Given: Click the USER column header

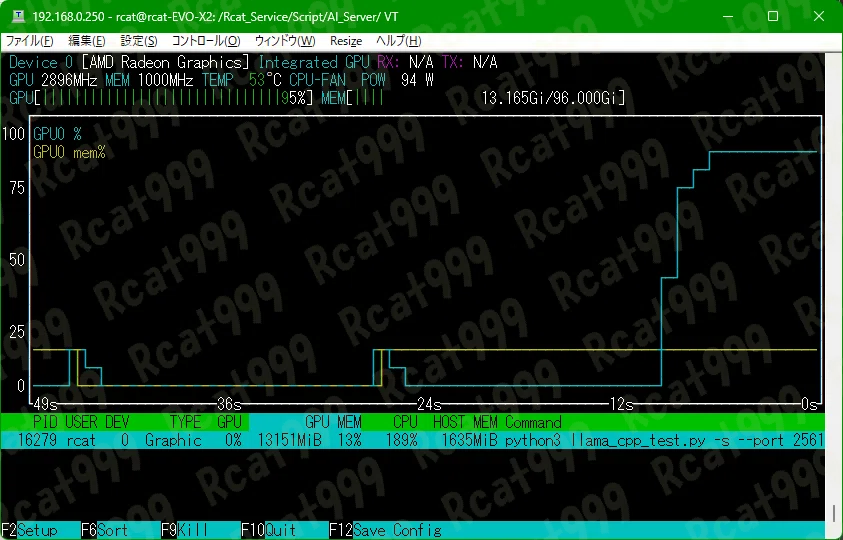Looking at the screenshot, I should tap(81, 422).
